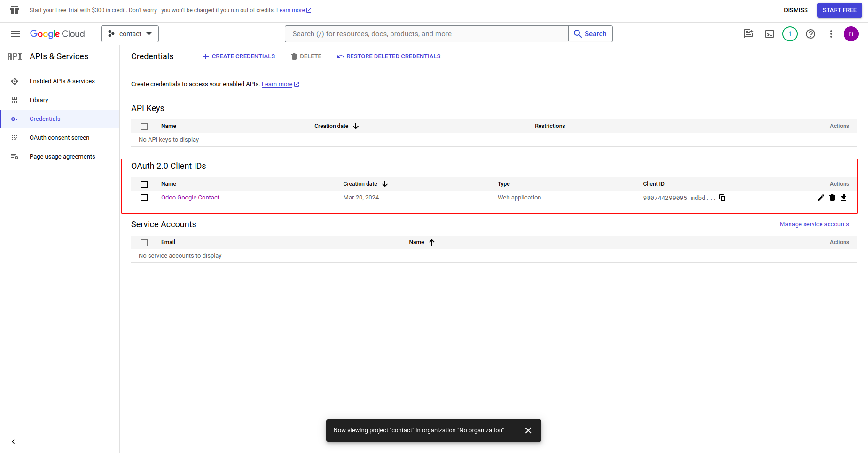
Task: Open Page usage agreements
Action: [x=60, y=157]
